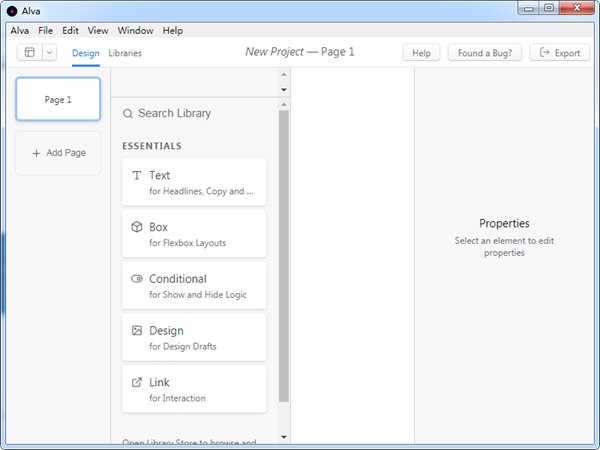Screen dimensions: 600x450
Task: Open the Window menu
Action: pos(135,31)
